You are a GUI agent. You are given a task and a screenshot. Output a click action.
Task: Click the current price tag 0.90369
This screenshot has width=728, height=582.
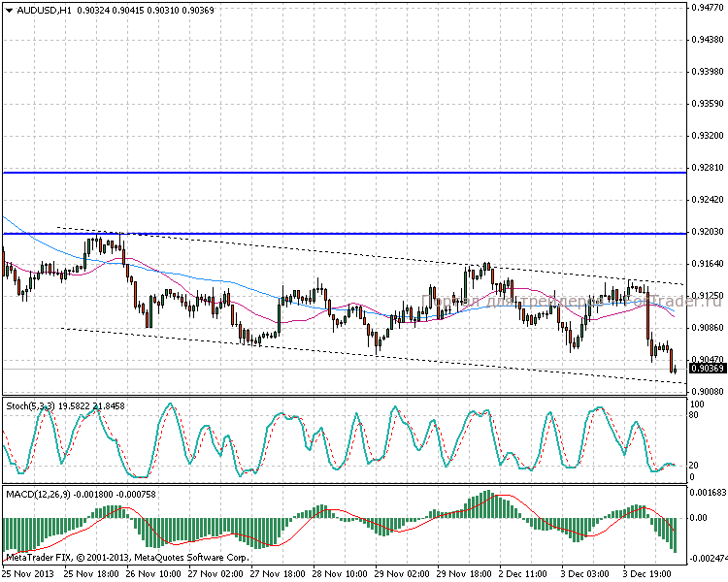707,369
